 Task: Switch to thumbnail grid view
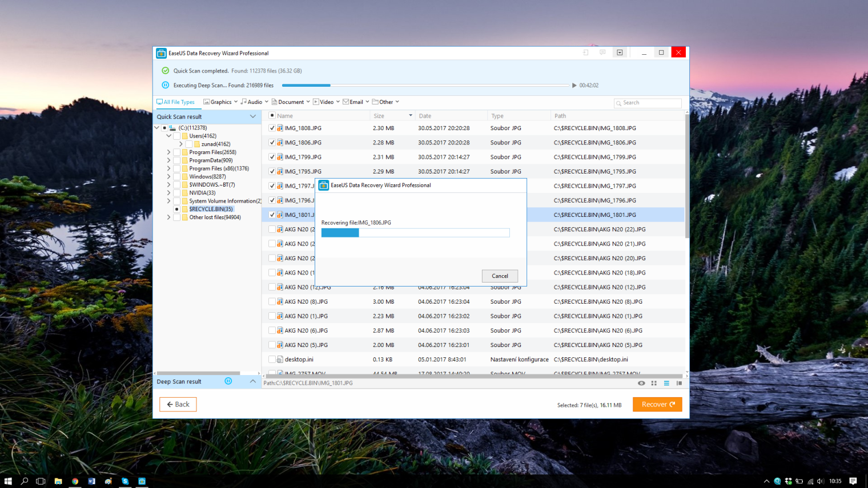tap(654, 383)
